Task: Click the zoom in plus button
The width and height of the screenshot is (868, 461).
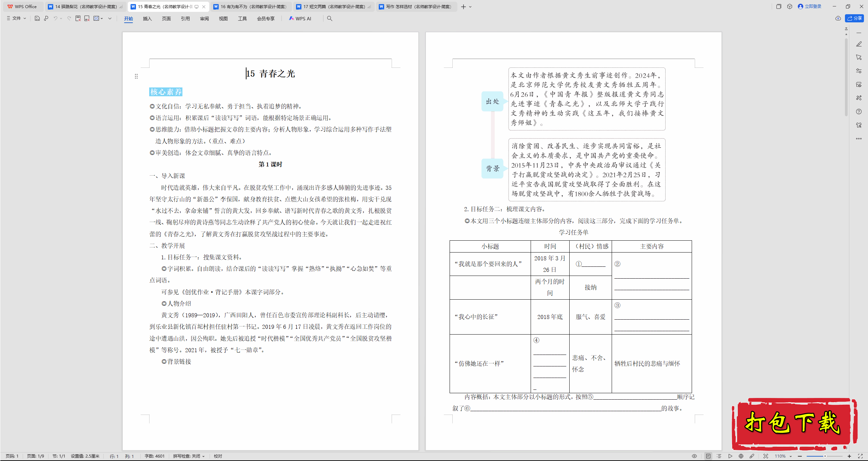Action: [849, 456]
